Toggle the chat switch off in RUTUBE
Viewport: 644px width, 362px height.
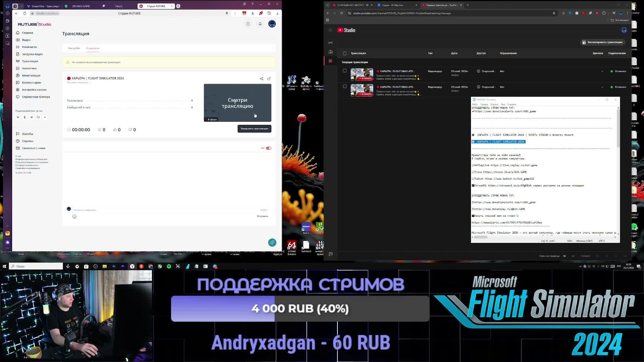269,148
